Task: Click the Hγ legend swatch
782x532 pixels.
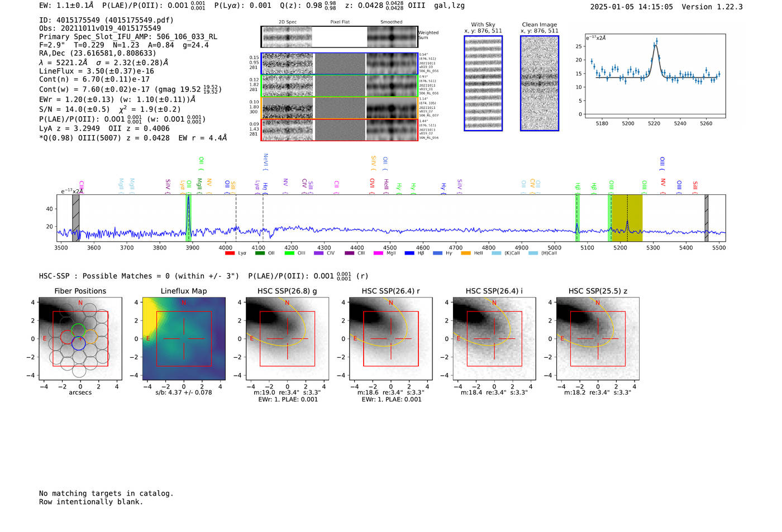Action: [x=437, y=253]
